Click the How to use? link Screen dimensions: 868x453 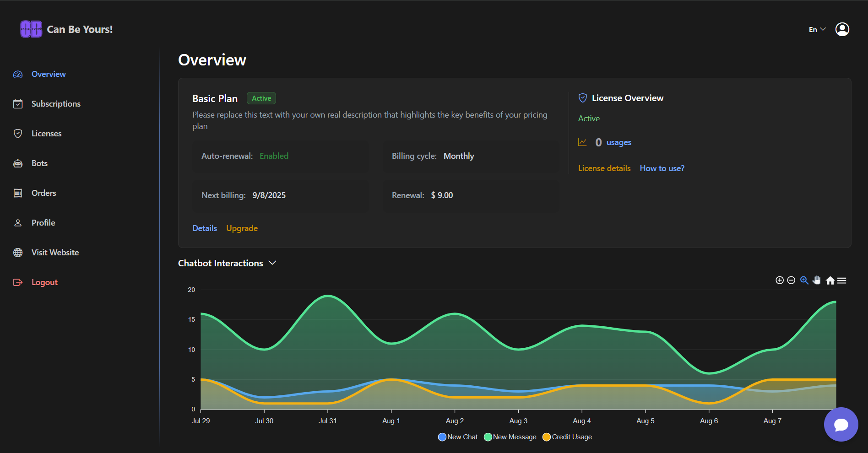(x=662, y=168)
